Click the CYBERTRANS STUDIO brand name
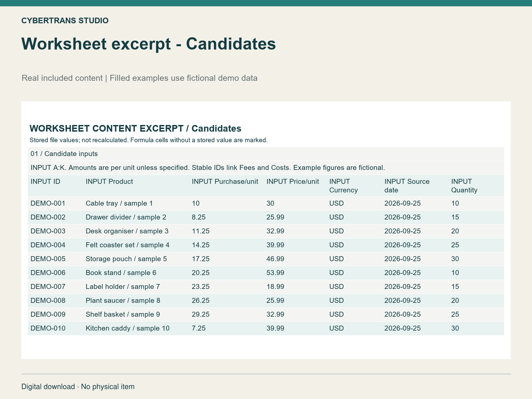The width and height of the screenshot is (532, 399). click(65, 21)
